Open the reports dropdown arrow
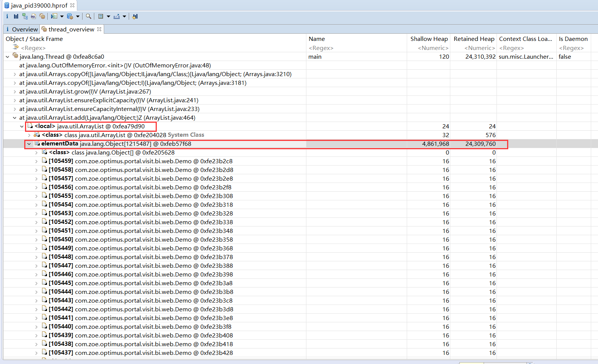 click(62, 16)
